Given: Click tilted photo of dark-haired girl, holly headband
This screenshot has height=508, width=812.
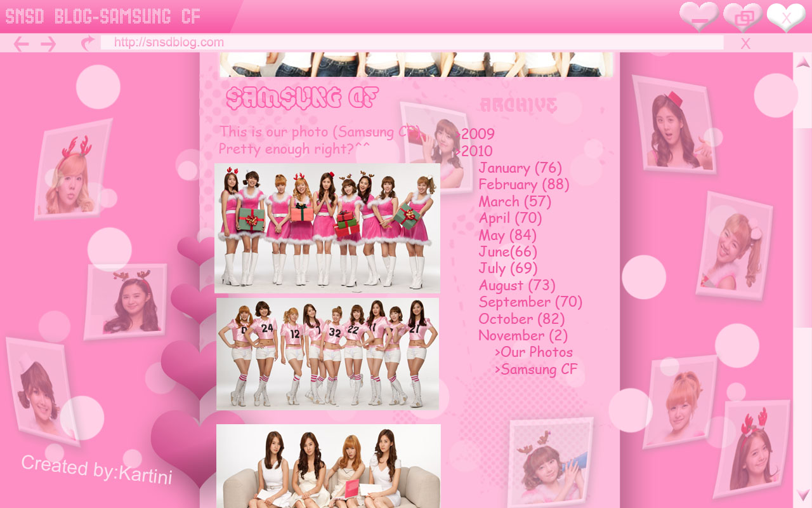Looking at the screenshot, I should coord(126,302).
